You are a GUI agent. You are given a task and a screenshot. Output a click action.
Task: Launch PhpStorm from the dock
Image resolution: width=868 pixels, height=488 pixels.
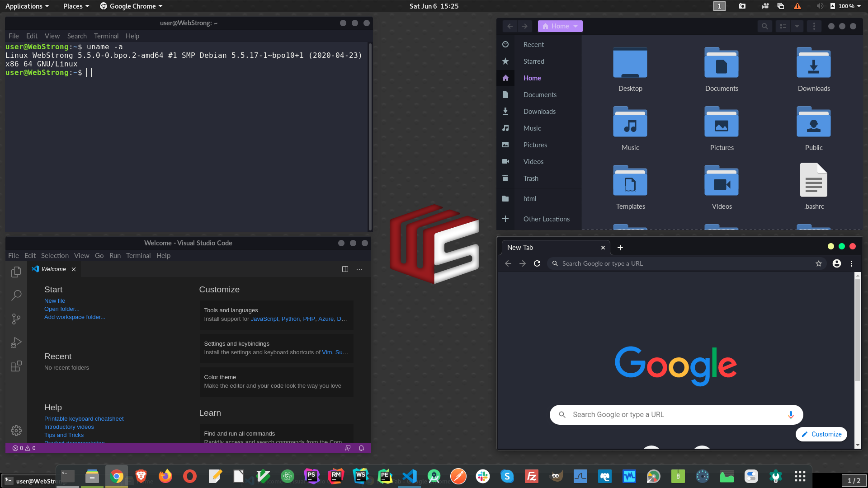click(312, 476)
